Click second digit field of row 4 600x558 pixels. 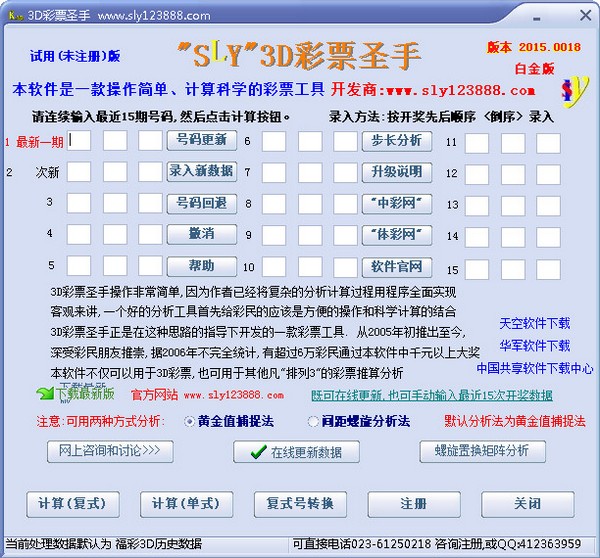[x=115, y=234]
